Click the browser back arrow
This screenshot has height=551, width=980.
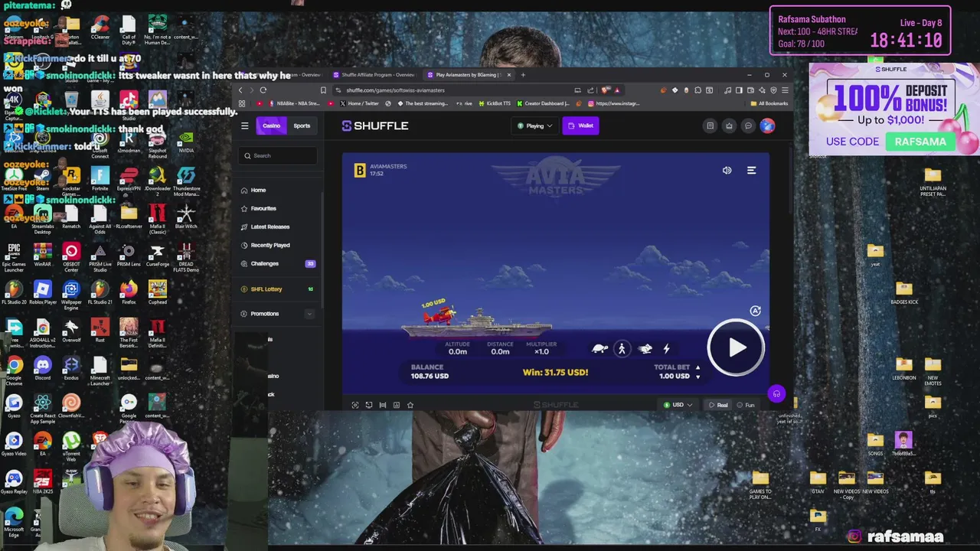point(240,90)
